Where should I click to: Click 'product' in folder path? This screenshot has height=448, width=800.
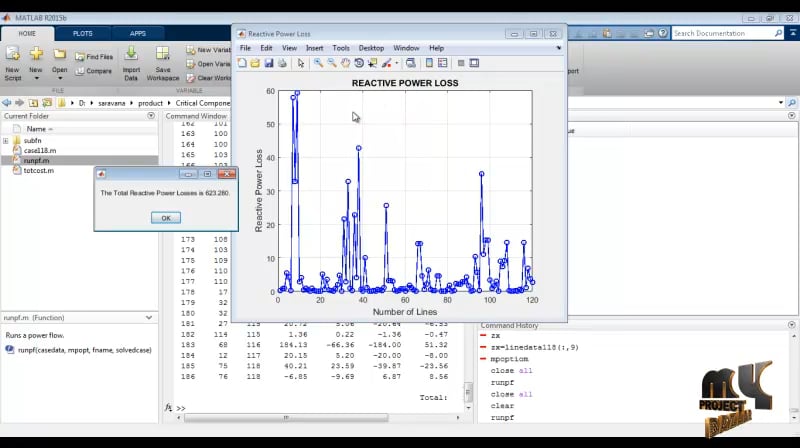(151, 103)
